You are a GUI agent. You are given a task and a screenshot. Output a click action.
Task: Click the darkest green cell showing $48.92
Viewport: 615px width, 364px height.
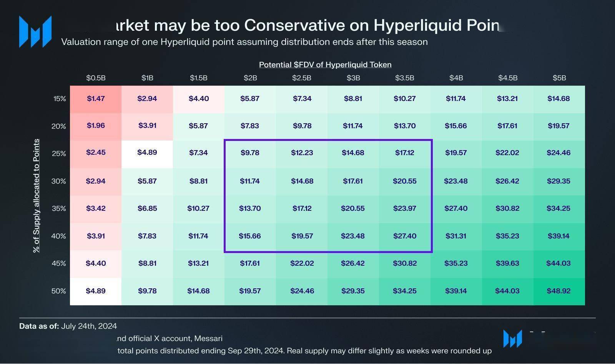[x=558, y=291]
